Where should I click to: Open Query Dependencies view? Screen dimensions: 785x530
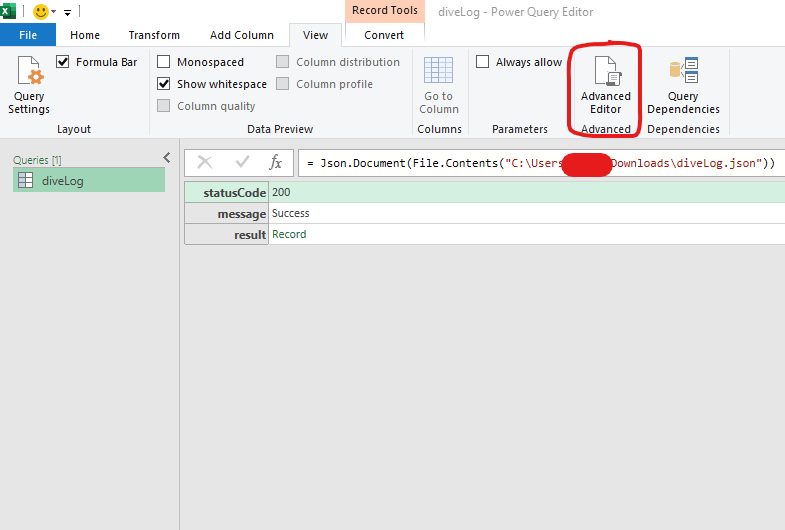pyautogui.click(x=683, y=86)
